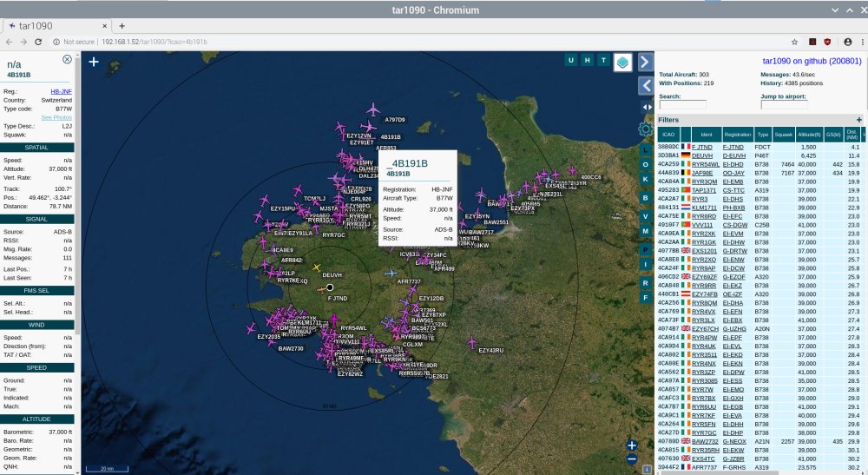This screenshot has width=868, height=475.
Task: Click the double-arrow sidebar toggle
Action: (x=646, y=107)
